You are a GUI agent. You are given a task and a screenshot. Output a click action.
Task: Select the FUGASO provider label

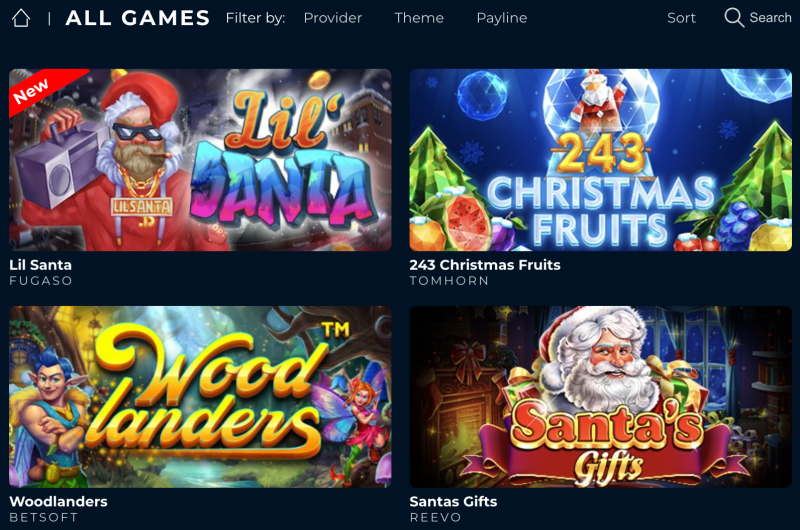click(41, 281)
